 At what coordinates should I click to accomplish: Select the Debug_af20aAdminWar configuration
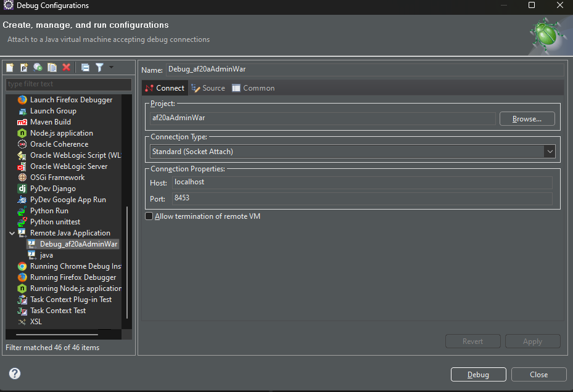point(78,244)
